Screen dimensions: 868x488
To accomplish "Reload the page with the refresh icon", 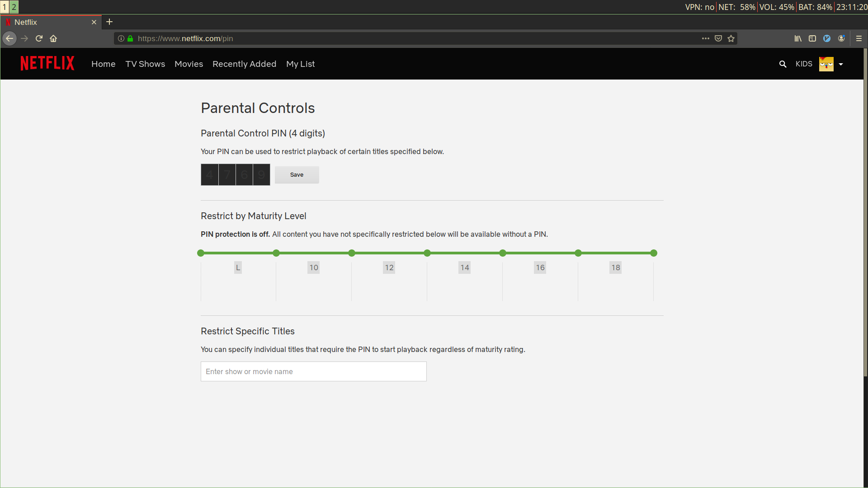I will coord(39,38).
